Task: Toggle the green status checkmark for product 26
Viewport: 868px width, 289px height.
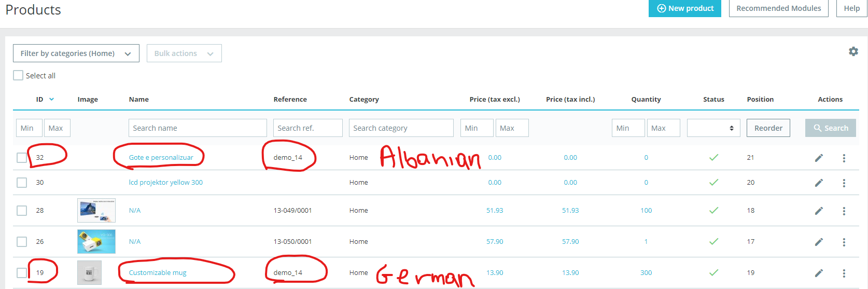Action: pyautogui.click(x=713, y=242)
